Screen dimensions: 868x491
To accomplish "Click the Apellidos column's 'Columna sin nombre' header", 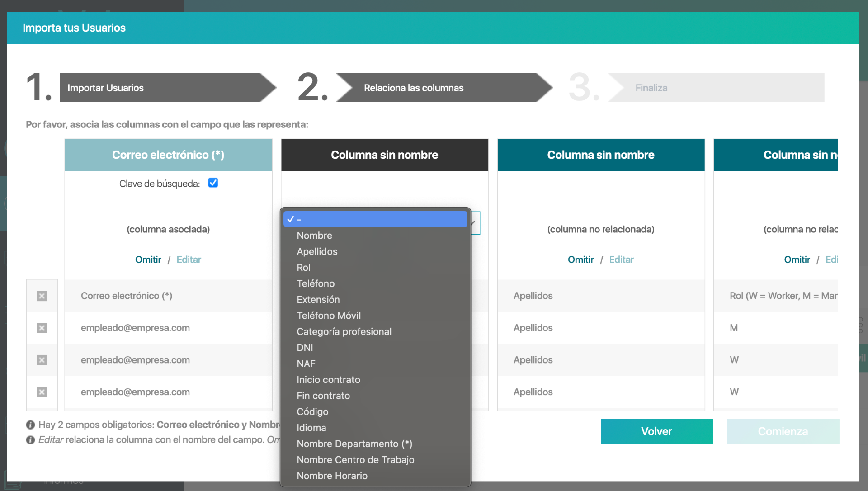I will (601, 155).
